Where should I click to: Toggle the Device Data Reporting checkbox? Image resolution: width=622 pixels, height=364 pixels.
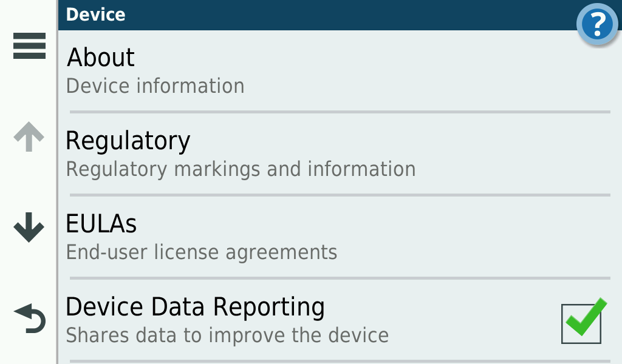(582, 323)
